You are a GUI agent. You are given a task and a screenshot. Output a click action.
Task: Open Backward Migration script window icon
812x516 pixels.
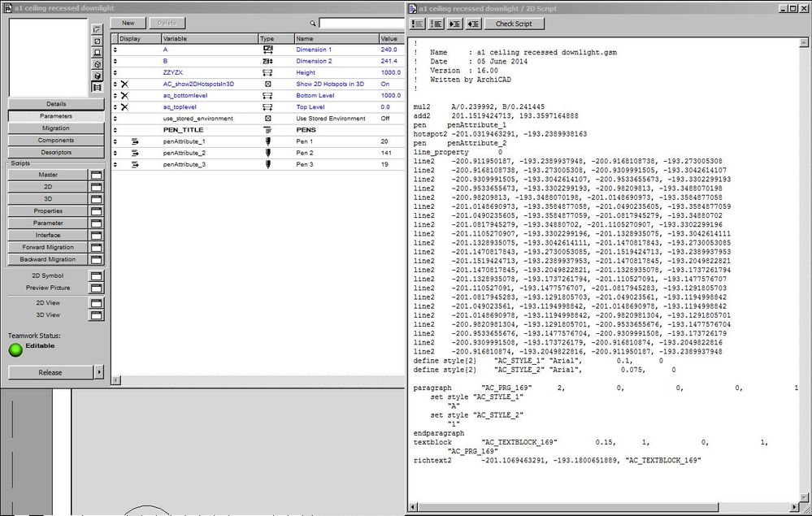97,259
